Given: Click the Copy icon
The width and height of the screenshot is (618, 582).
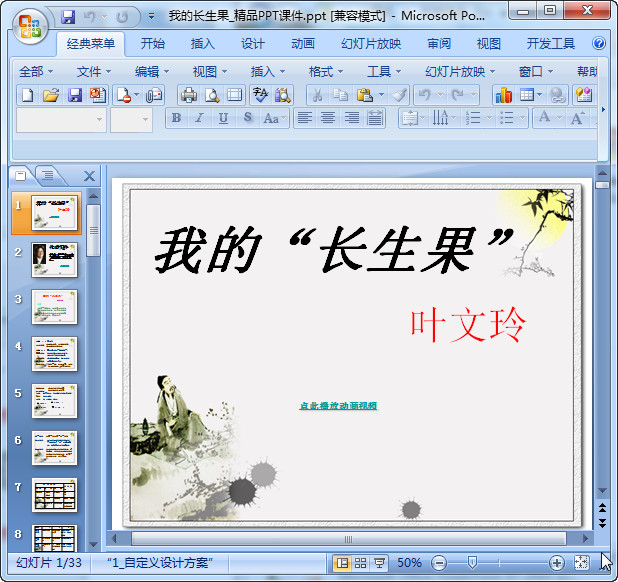Looking at the screenshot, I should click(341, 95).
